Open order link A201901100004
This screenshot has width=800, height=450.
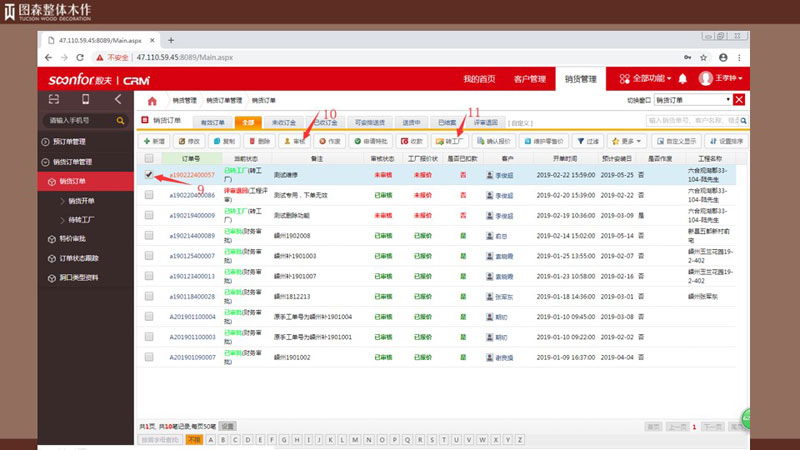(x=191, y=316)
